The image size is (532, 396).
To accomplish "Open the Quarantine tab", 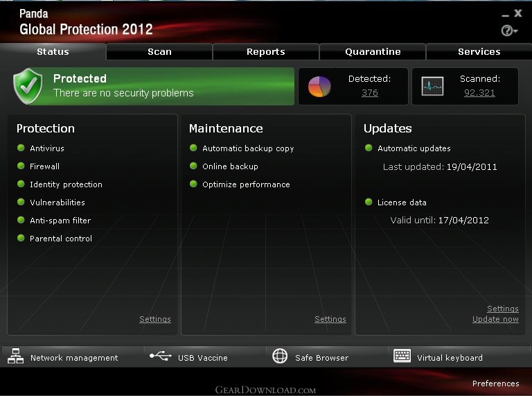I will tap(373, 51).
